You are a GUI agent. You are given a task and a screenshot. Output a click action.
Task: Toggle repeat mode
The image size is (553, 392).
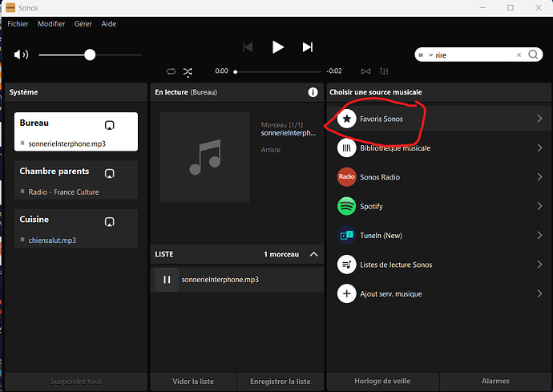pyautogui.click(x=171, y=71)
